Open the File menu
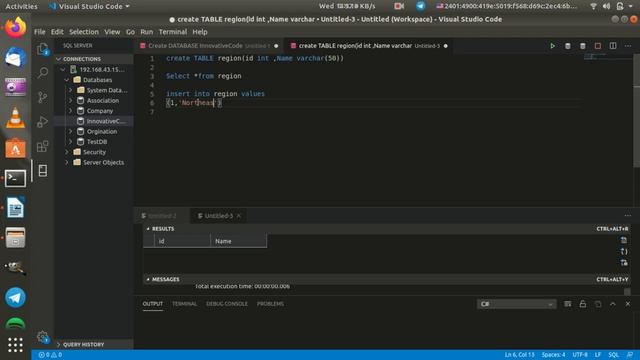 click(40, 32)
